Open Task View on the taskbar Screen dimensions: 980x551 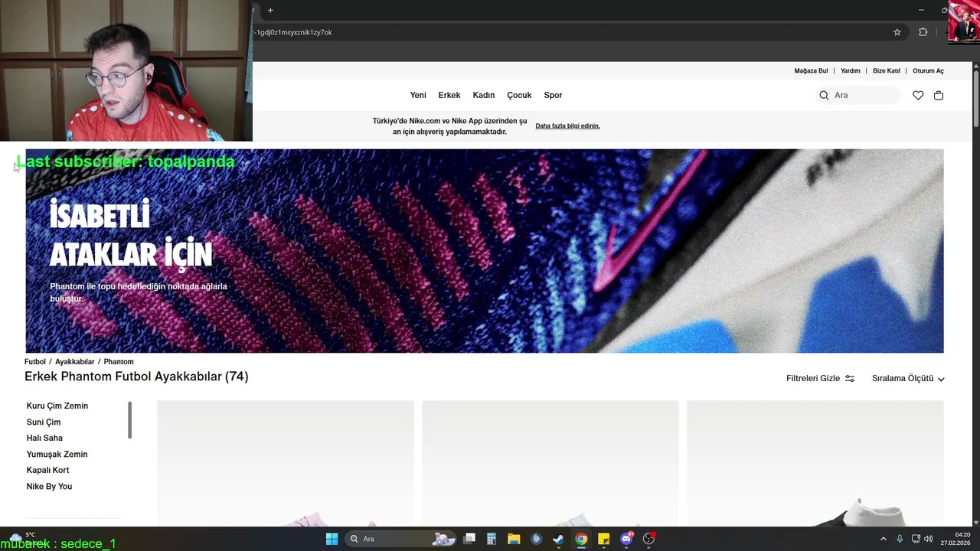[469, 539]
